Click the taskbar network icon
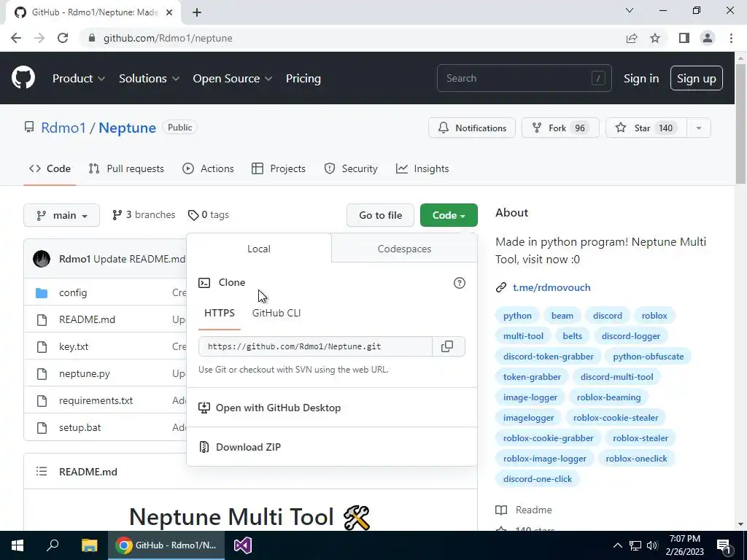 coord(635,545)
